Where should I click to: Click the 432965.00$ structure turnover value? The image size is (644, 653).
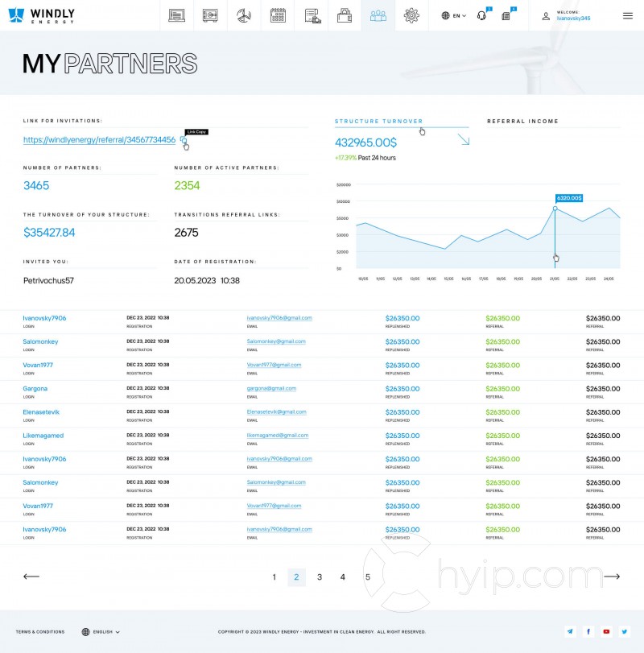366,143
